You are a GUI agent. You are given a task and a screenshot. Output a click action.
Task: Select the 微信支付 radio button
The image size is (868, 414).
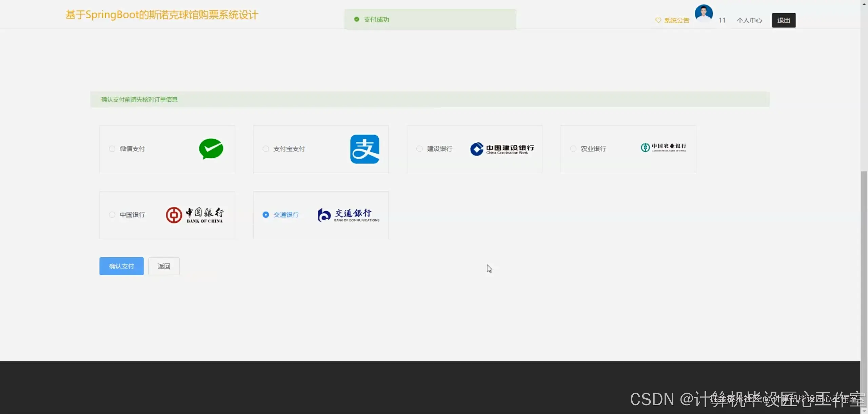pyautogui.click(x=112, y=149)
